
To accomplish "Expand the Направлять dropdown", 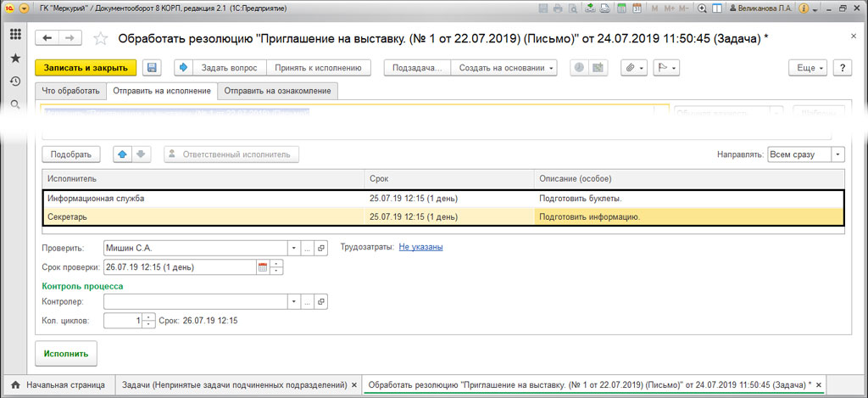I will 837,154.
